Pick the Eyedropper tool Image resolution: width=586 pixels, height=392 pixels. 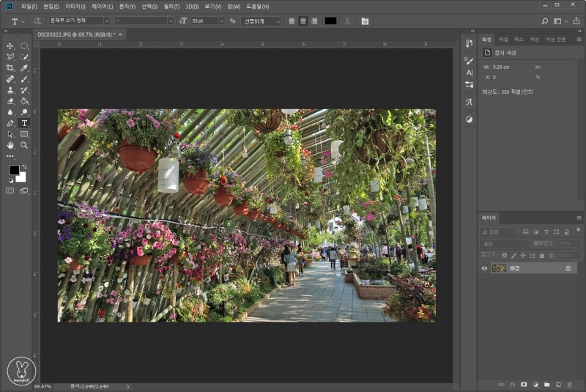coord(24,67)
